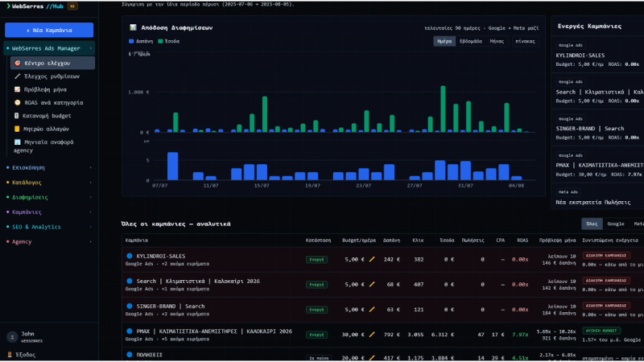Create new campaign with Νέα Καμπάνια button
The width and height of the screenshot is (644, 362).
coord(49,30)
